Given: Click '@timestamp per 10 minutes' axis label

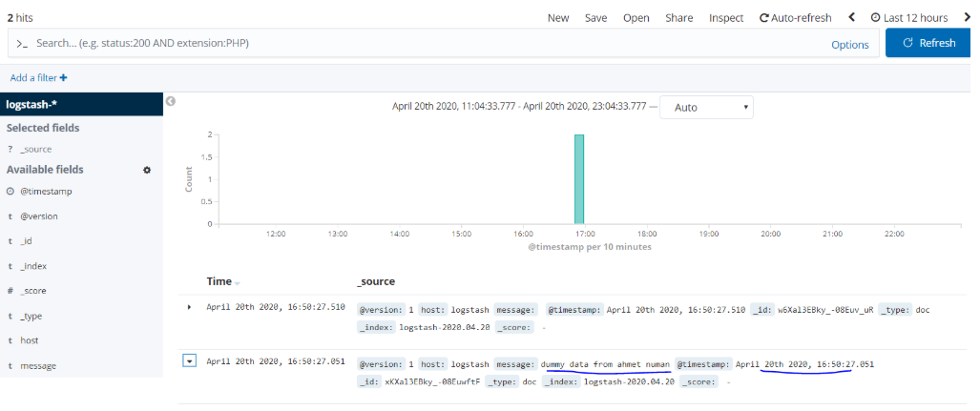Looking at the screenshot, I should click(x=590, y=247).
